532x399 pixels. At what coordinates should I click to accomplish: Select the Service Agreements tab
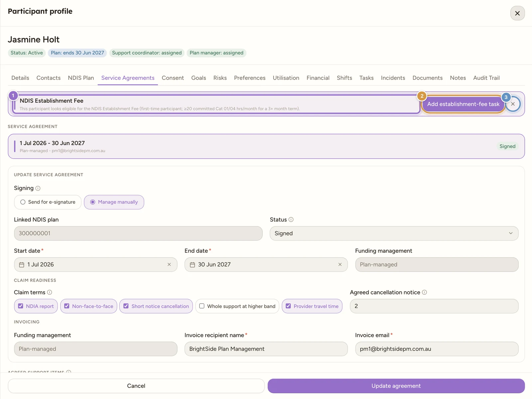click(128, 78)
